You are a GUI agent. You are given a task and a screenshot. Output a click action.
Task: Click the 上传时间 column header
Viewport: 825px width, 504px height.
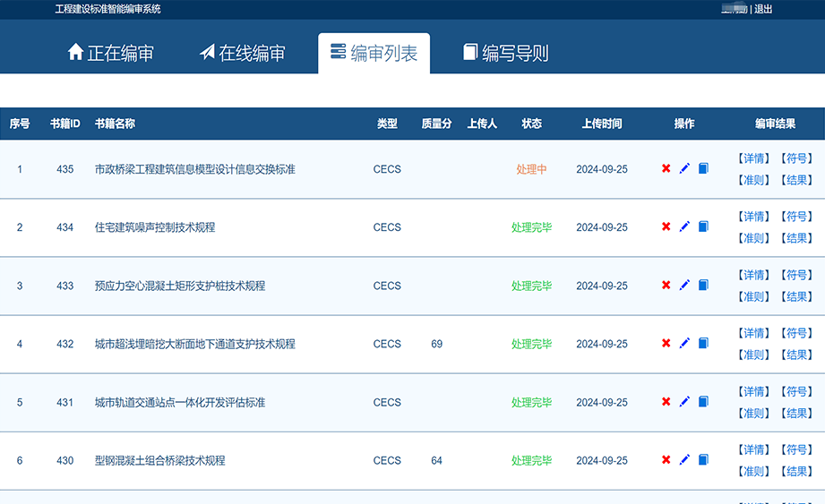point(601,124)
